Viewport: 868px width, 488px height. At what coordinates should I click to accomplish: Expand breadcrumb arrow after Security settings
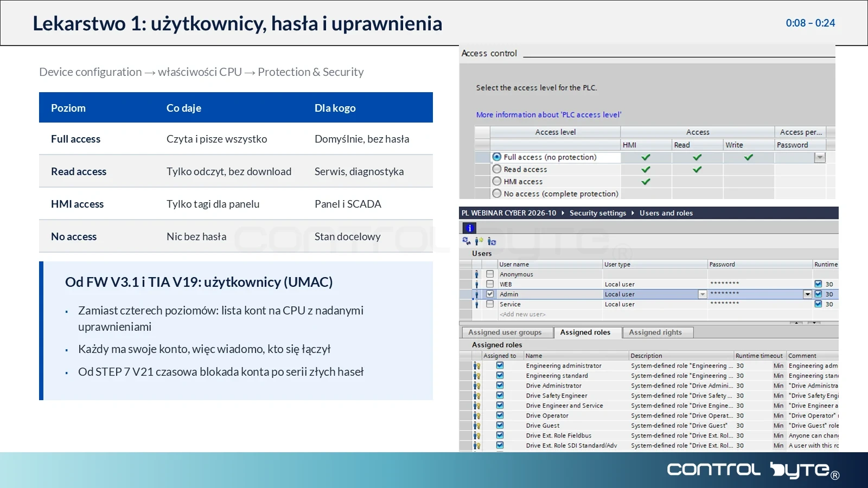tap(633, 213)
